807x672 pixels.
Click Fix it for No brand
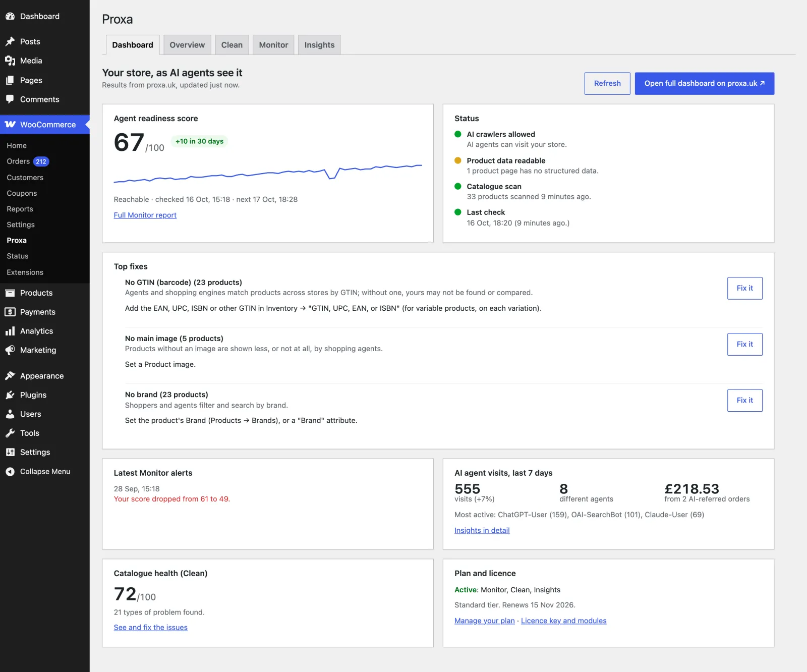tap(745, 400)
